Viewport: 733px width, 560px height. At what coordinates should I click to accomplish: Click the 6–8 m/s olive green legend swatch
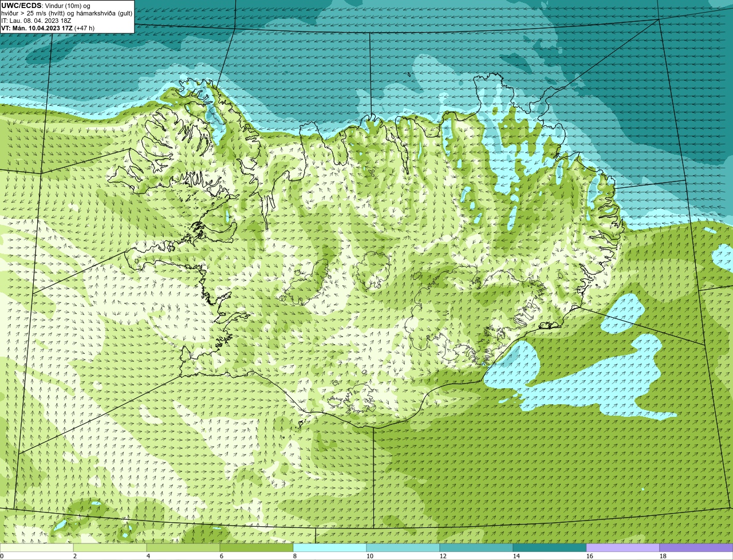(257, 547)
